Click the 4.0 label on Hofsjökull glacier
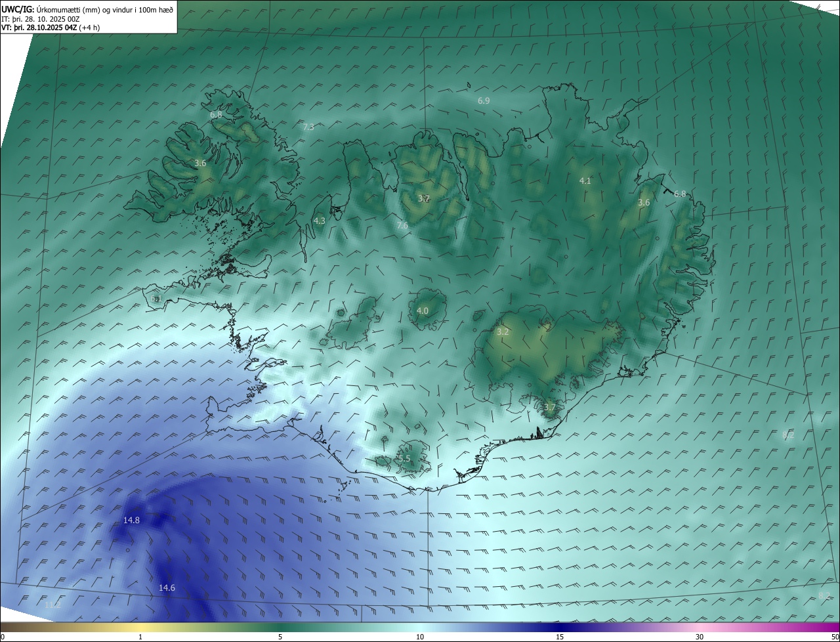The height and width of the screenshot is (642, 840). point(422,311)
